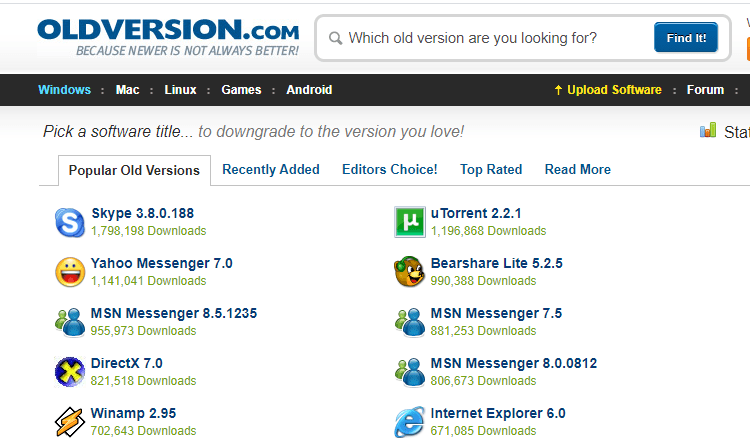Open the Forum link
This screenshot has height=447, width=750.
pyautogui.click(x=705, y=90)
